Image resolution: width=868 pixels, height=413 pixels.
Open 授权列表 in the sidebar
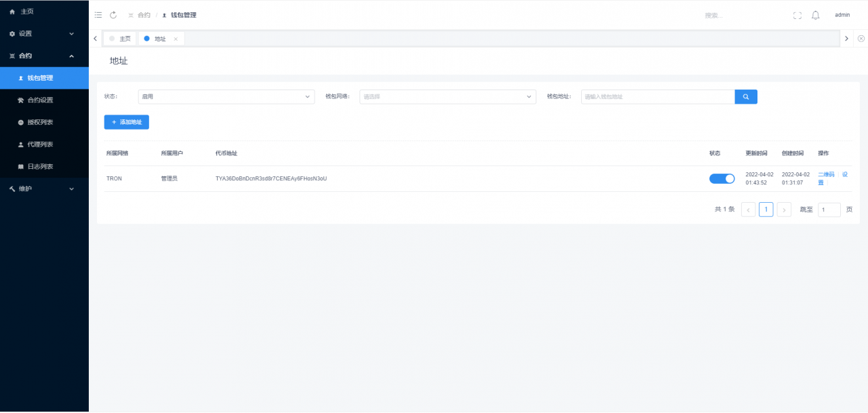[44, 122]
